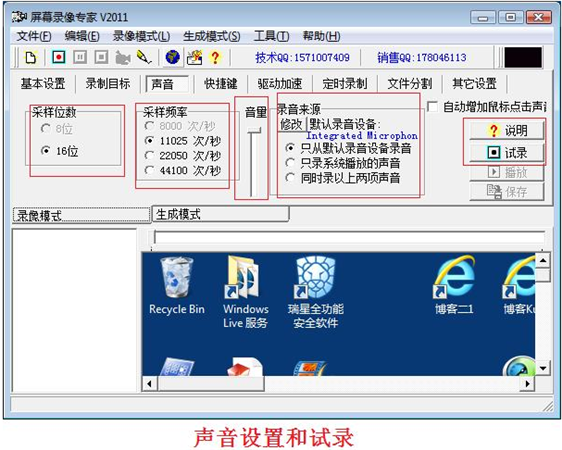Switch to the 其它设置 tab

[474, 84]
